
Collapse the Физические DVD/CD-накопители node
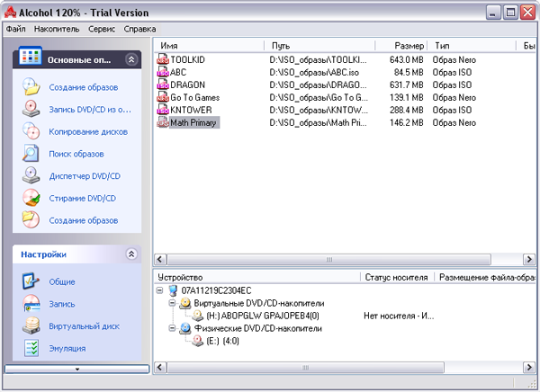coord(172,328)
